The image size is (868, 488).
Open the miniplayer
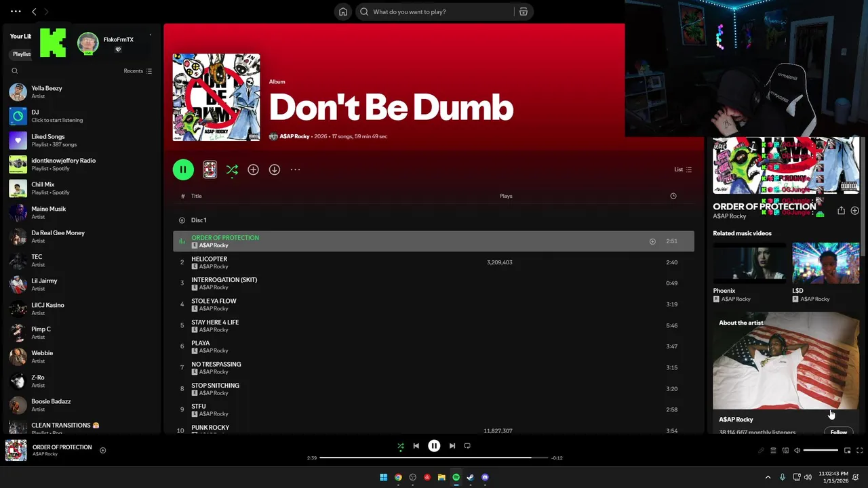pos(847,450)
